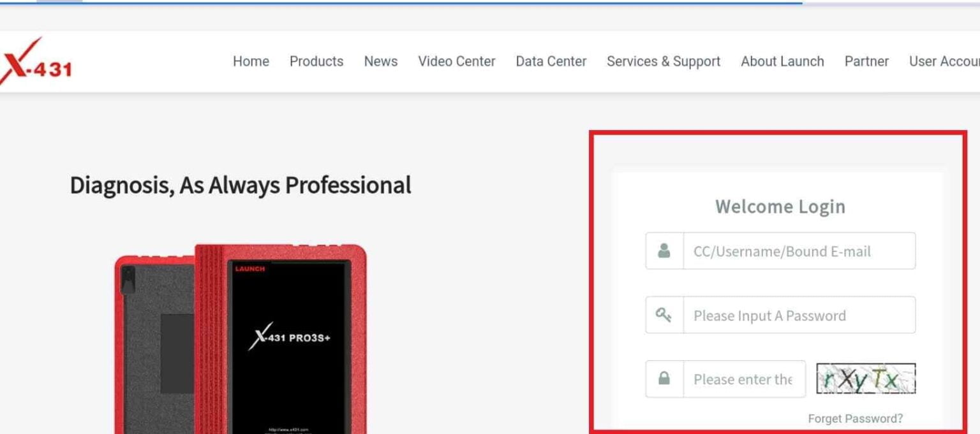
Task: Open the Forget Password link
Action: pyautogui.click(x=856, y=418)
